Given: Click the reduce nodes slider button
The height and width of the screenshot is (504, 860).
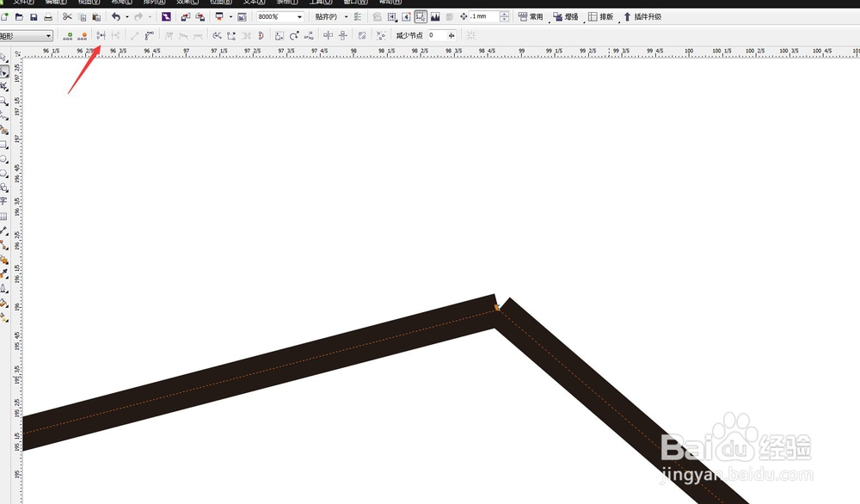Looking at the screenshot, I should [451, 35].
